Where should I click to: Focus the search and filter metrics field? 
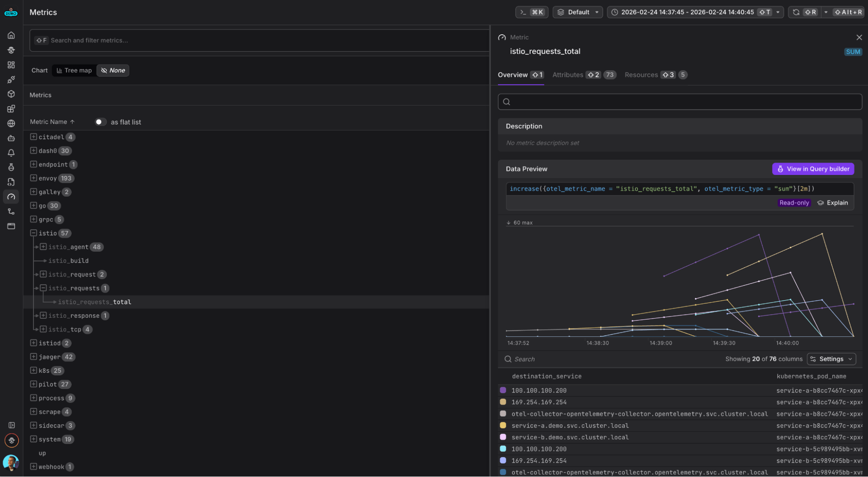click(259, 40)
